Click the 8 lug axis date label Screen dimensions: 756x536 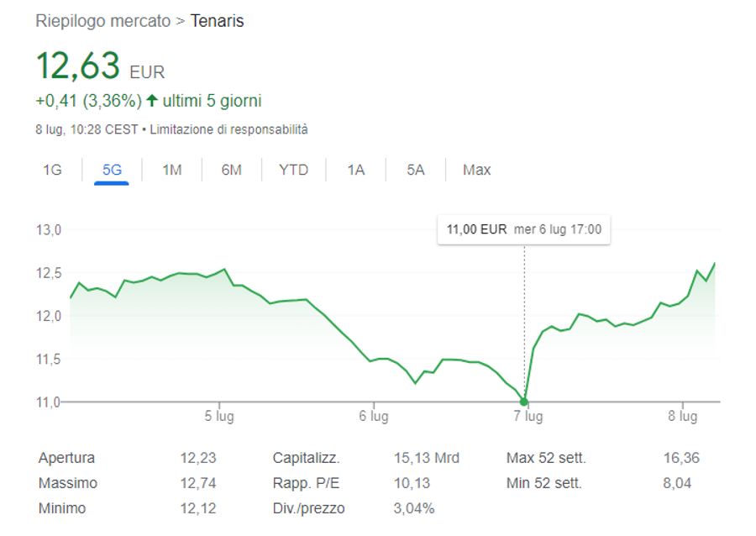click(x=683, y=416)
